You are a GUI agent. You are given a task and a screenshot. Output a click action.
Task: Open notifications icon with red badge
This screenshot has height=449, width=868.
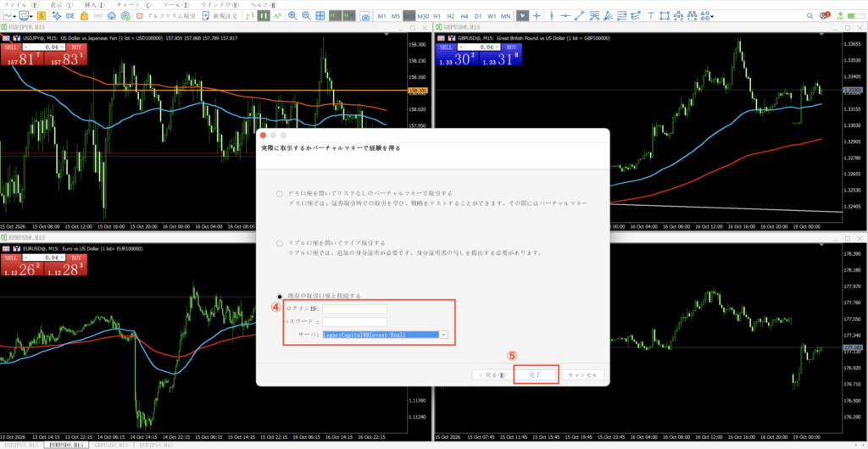pyautogui.click(x=825, y=15)
